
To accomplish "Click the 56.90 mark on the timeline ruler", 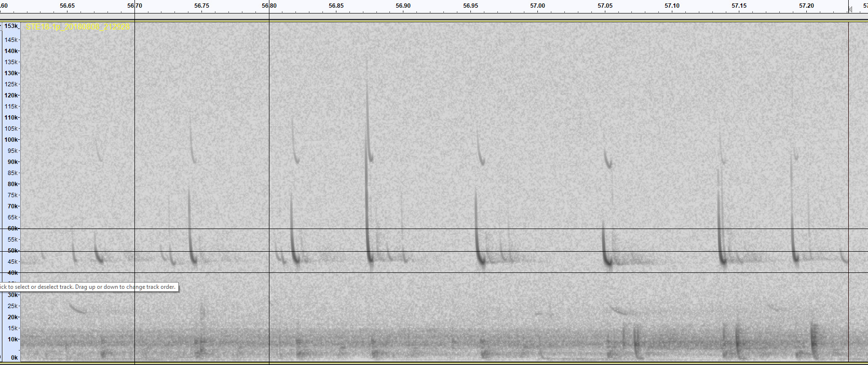I will (403, 6).
